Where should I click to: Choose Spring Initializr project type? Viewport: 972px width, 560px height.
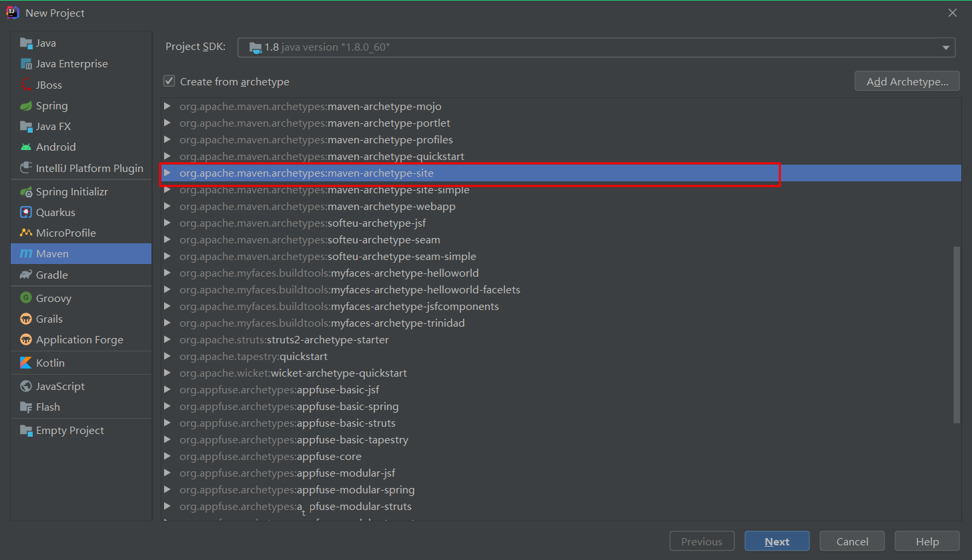click(x=81, y=191)
